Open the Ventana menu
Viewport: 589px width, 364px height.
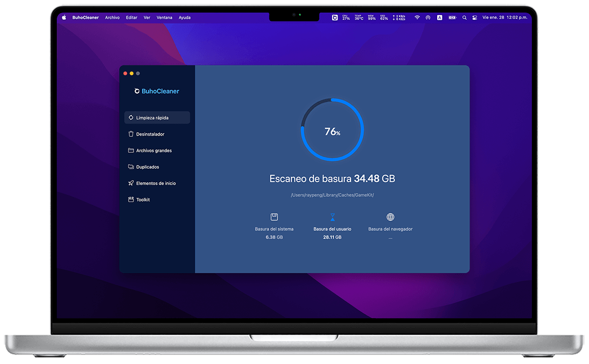pos(164,17)
